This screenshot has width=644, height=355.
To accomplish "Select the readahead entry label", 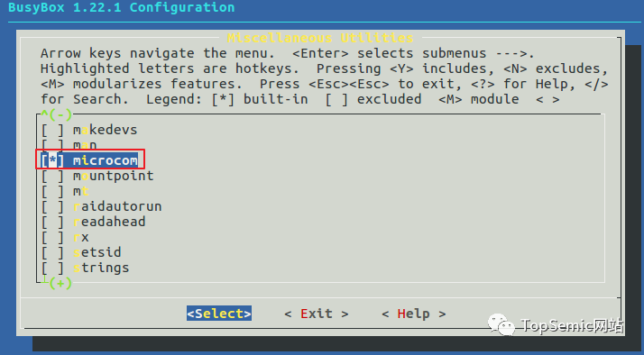I will coord(109,222).
